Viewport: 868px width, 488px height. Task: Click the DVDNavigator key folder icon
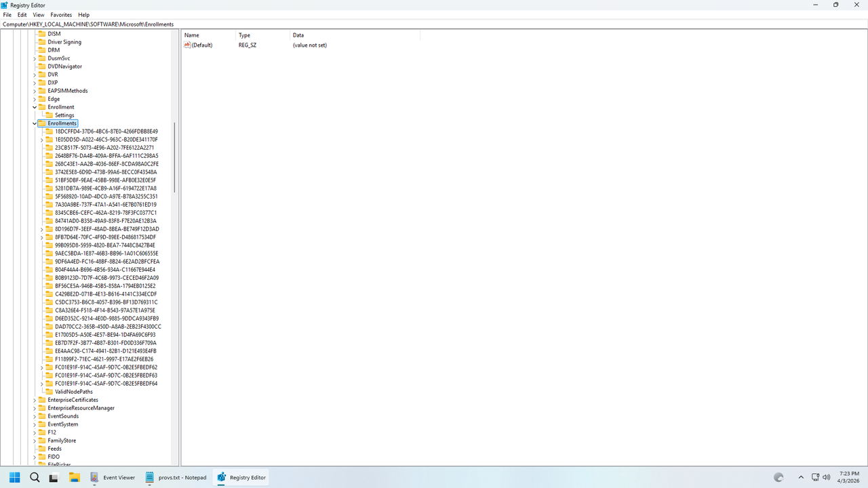coord(41,66)
